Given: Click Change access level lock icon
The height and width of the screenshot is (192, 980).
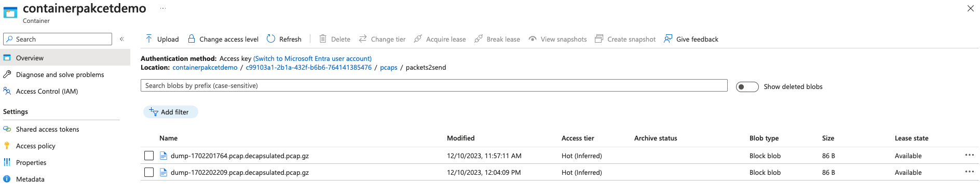Looking at the screenshot, I should click(191, 39).
